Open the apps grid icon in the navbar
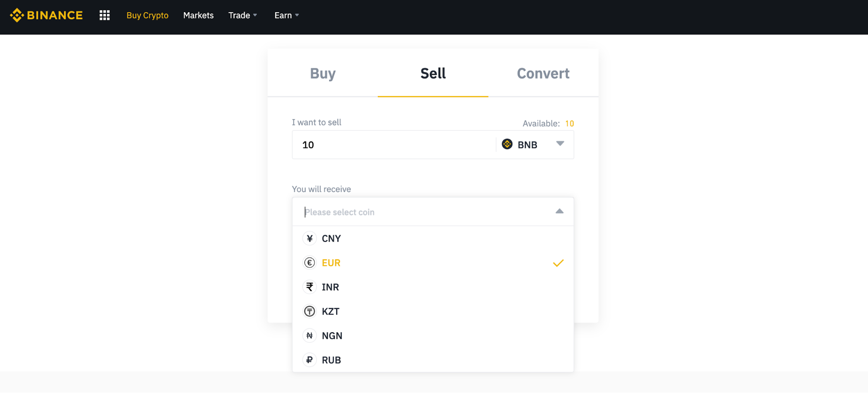Image resolution: width=868 pixels, height=393 pixels. tap(104, 15)
